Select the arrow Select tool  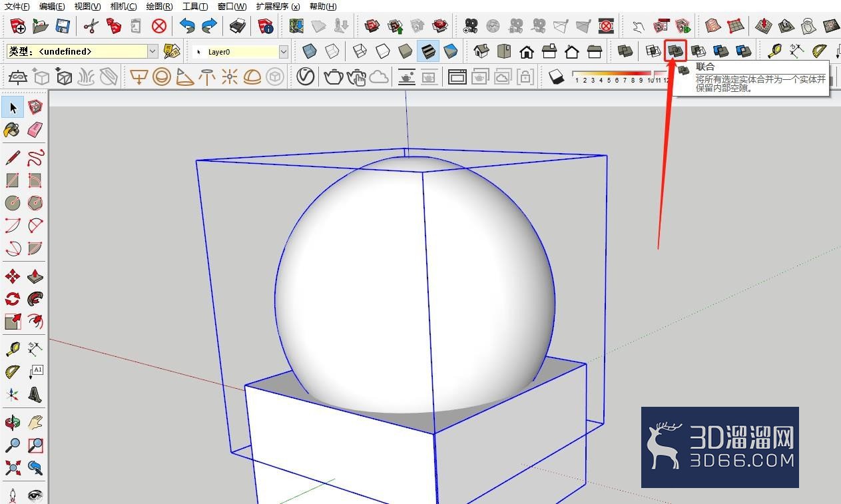13,107
